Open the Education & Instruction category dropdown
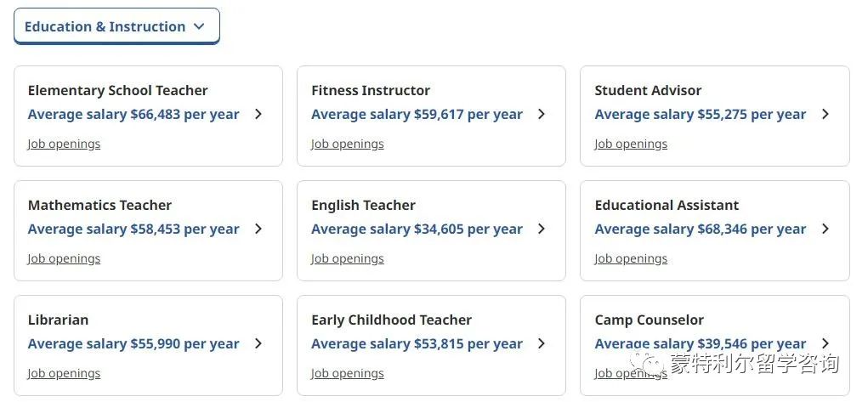Screen dimensions: 868x402 pos(116,26)
